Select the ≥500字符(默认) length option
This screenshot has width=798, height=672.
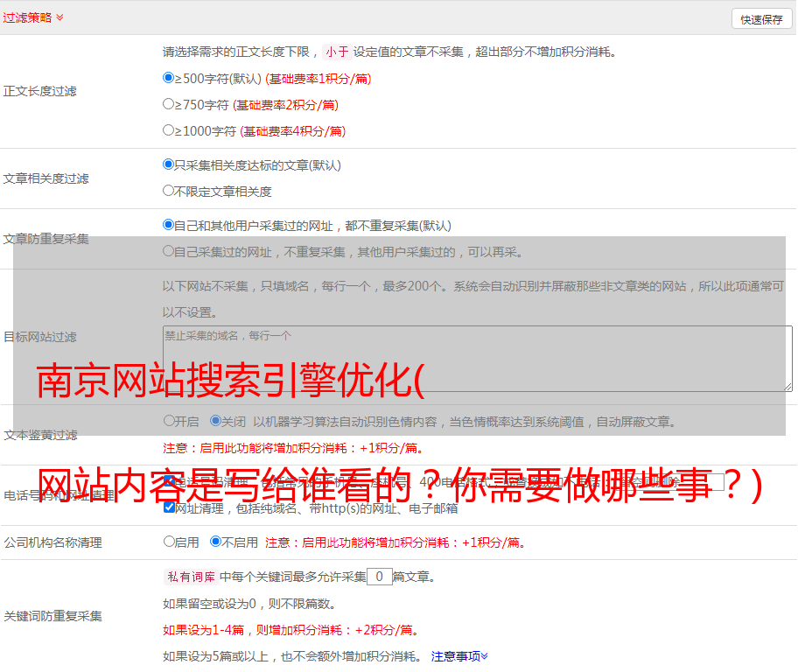pos(169,78)
